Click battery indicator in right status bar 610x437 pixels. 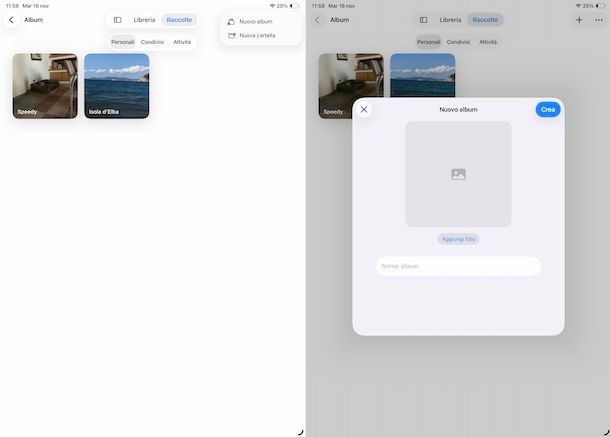point(601,6)
